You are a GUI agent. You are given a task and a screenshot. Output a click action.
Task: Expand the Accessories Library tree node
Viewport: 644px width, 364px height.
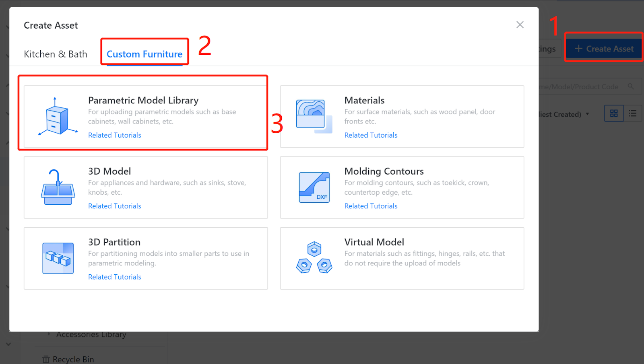(x=49, y=334)
